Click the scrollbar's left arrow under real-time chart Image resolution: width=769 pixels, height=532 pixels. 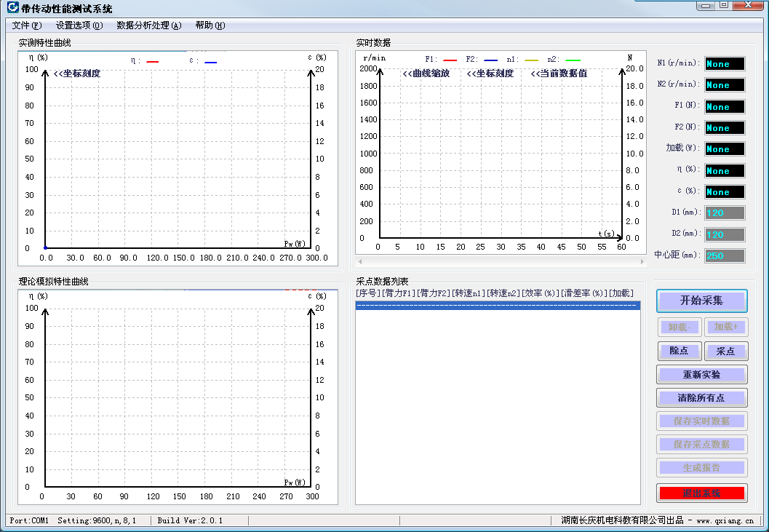[x=360, y=261]
